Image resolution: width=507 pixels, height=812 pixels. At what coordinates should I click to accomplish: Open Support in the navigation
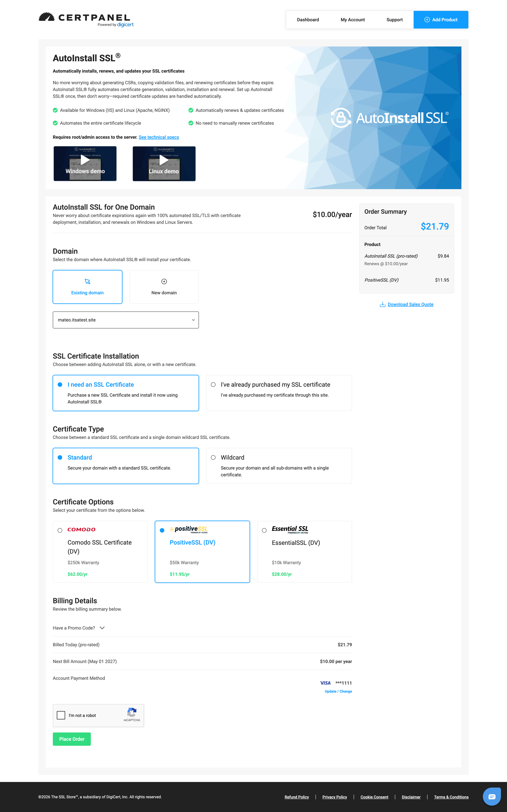[x=395, y=20]
